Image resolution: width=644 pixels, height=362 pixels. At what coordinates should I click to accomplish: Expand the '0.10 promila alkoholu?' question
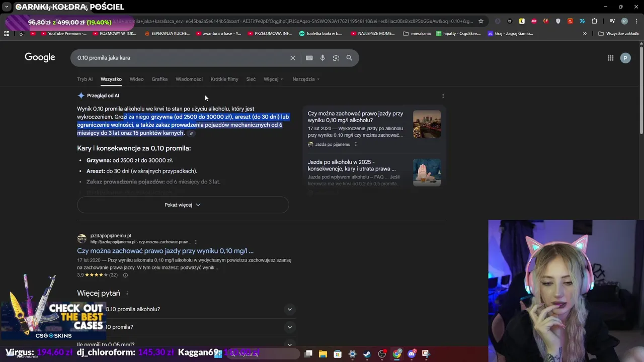pyautogui.click(x=186, y=309)
